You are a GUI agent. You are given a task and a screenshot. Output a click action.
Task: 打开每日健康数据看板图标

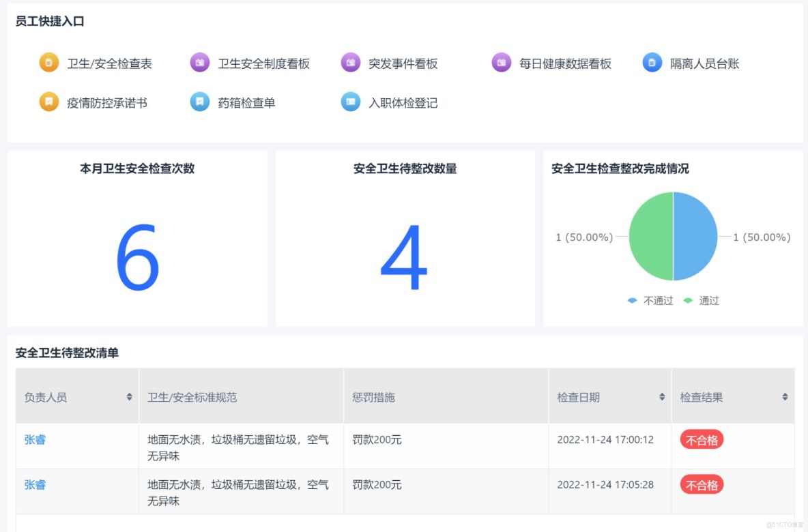pos(501,63)
